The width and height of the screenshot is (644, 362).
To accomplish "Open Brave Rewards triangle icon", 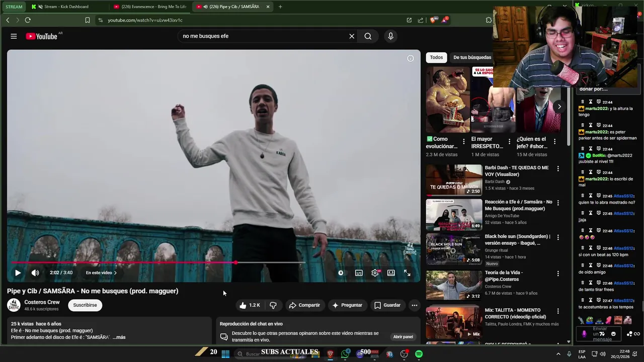I will pos(445,20).
